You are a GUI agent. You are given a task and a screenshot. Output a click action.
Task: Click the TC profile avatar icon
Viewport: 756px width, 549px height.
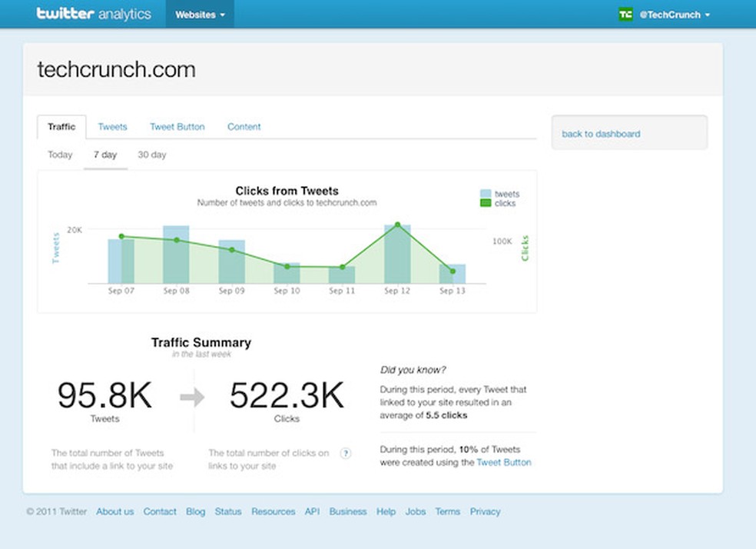625,13
